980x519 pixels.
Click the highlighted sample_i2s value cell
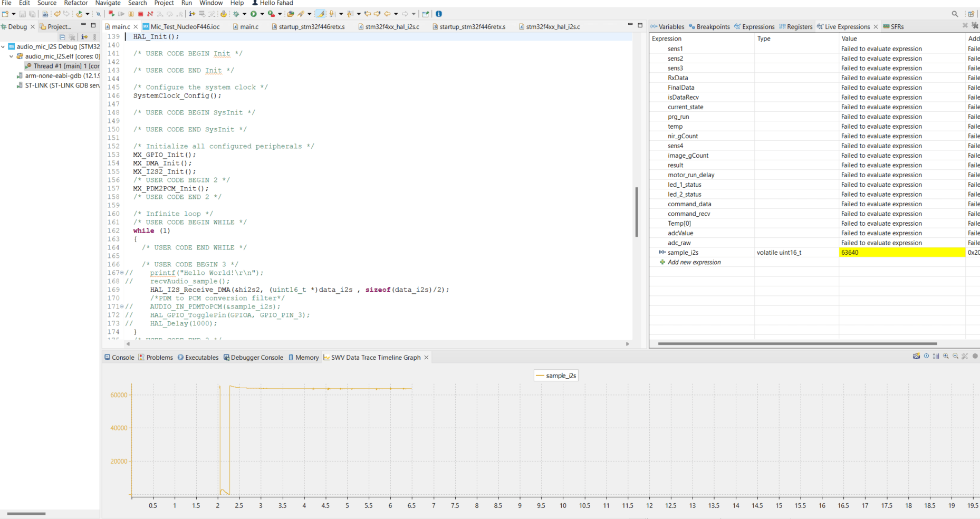(x=902, y=252)
